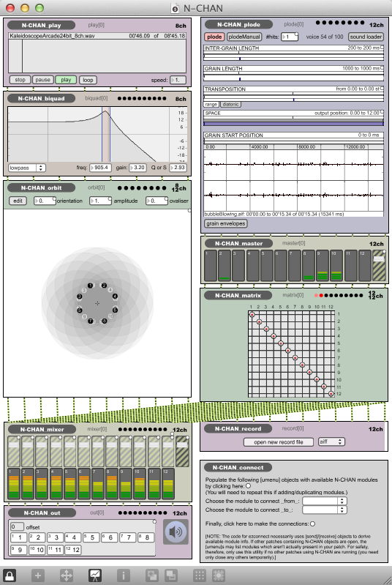This screenshot has height=585, width=392.
Task: Click the lock patcher icon
Action: [10, 575]
